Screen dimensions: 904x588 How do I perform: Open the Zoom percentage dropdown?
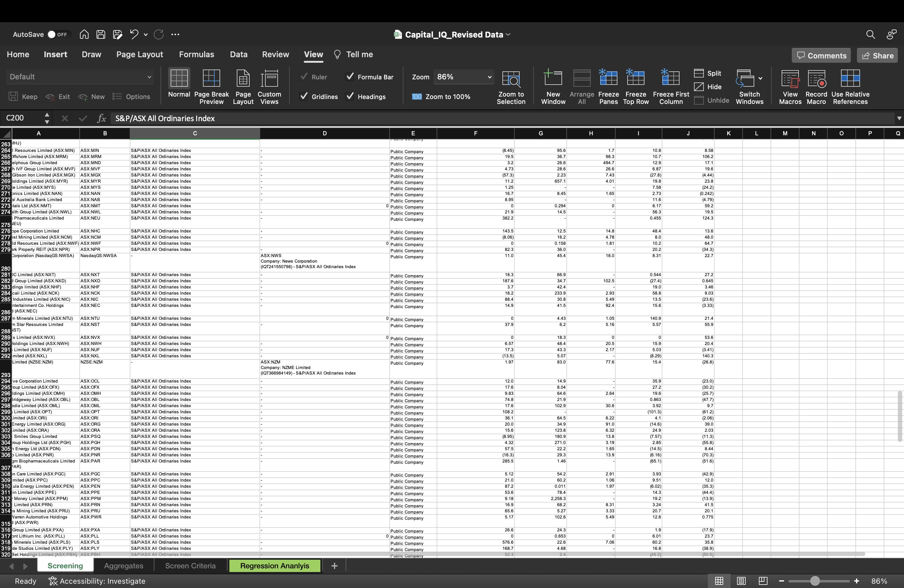click(489, 77)
